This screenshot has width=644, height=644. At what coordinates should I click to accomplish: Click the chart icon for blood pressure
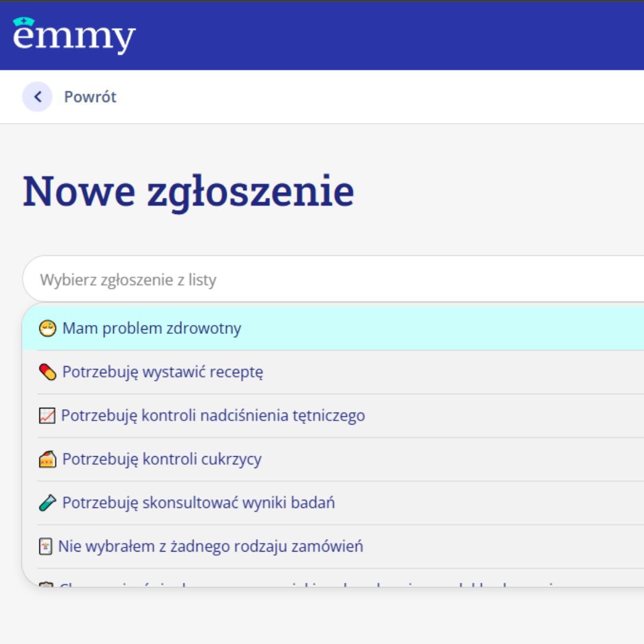coord(47,416)
